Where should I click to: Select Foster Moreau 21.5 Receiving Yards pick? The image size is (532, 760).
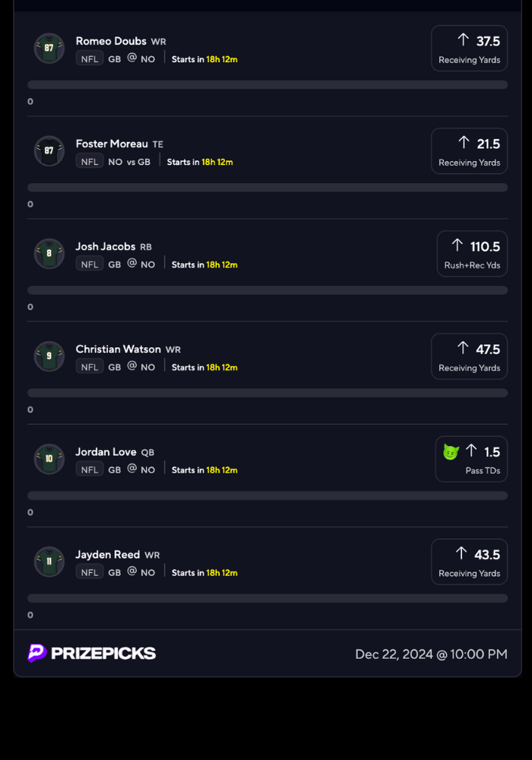coord(469,151)
